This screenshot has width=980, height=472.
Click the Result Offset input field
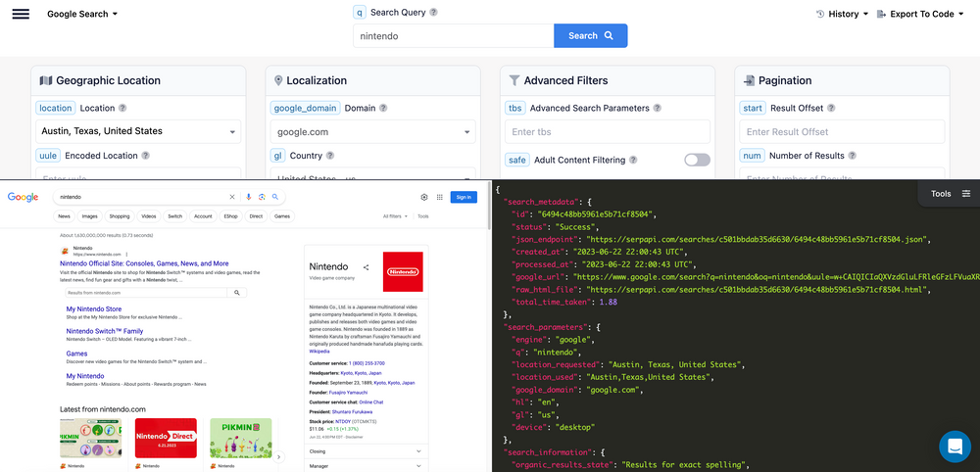click(x=842, y=132)
